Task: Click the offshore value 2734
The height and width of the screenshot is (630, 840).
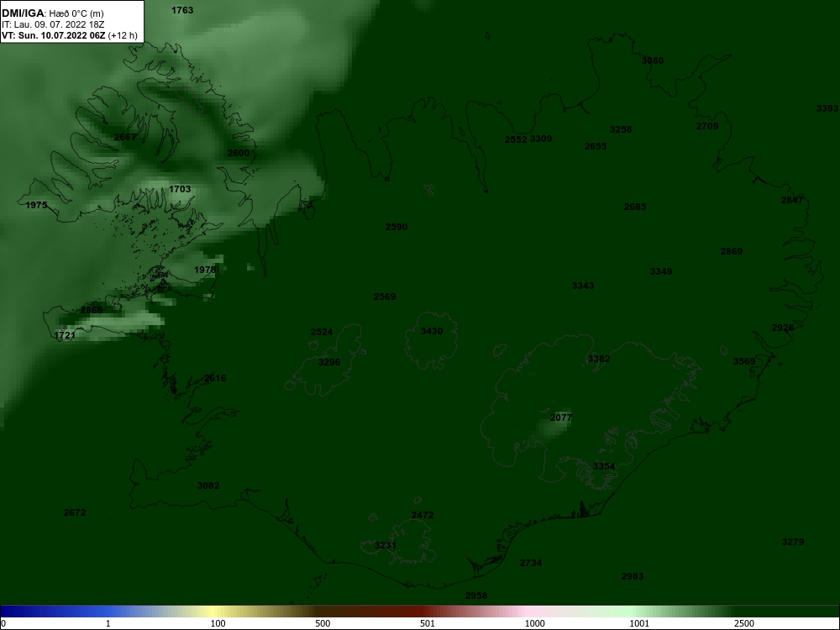Action: [x=531, y=563]
